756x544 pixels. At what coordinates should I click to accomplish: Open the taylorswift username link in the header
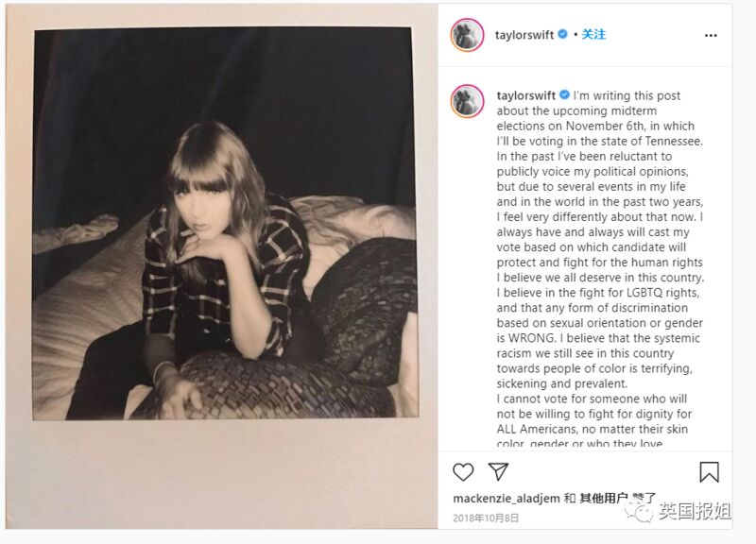pos(524,35)
